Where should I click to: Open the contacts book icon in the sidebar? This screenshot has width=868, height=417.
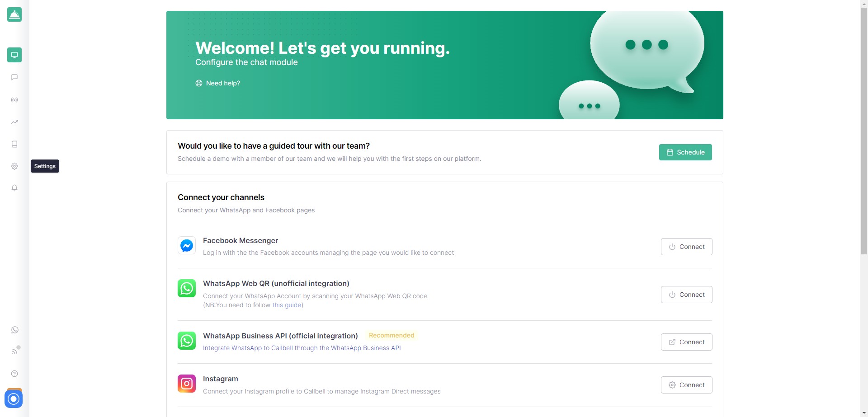(14, 144)
